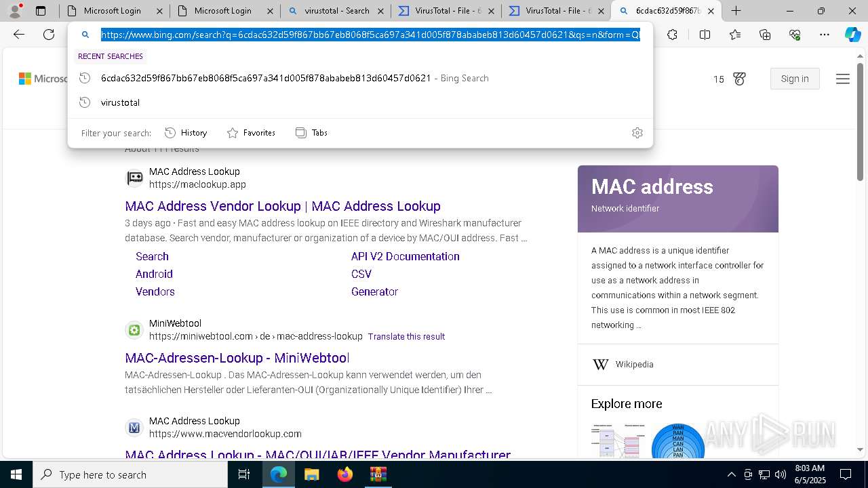Open MAC Address Vendor Lookup result
Image resolution: width=868 pixels, height=488 pixels.
point(283,206)
